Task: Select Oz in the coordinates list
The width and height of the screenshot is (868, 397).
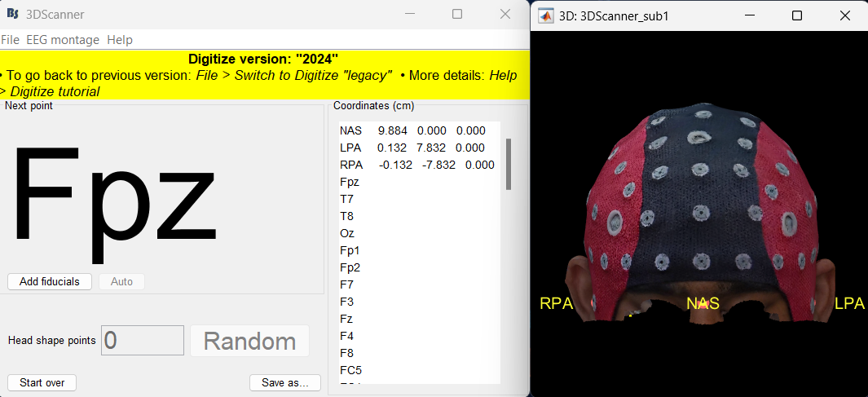Action: click(347, 233)
